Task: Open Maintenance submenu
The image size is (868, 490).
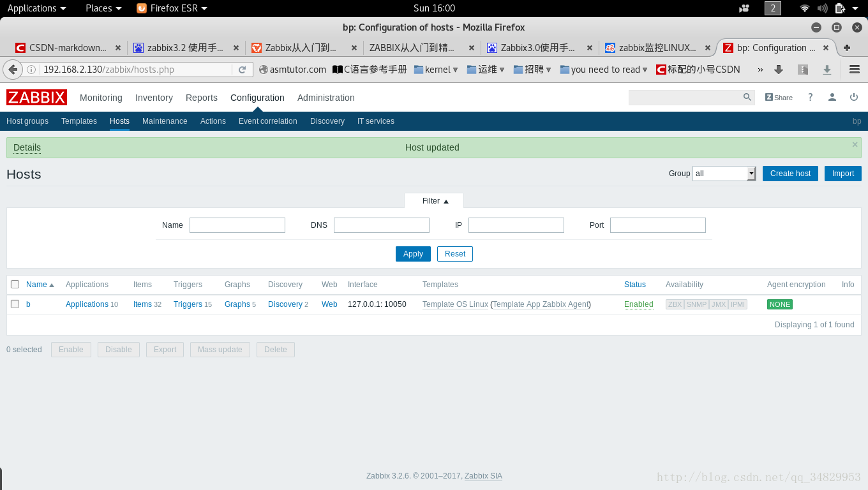Action: (165, 121)
